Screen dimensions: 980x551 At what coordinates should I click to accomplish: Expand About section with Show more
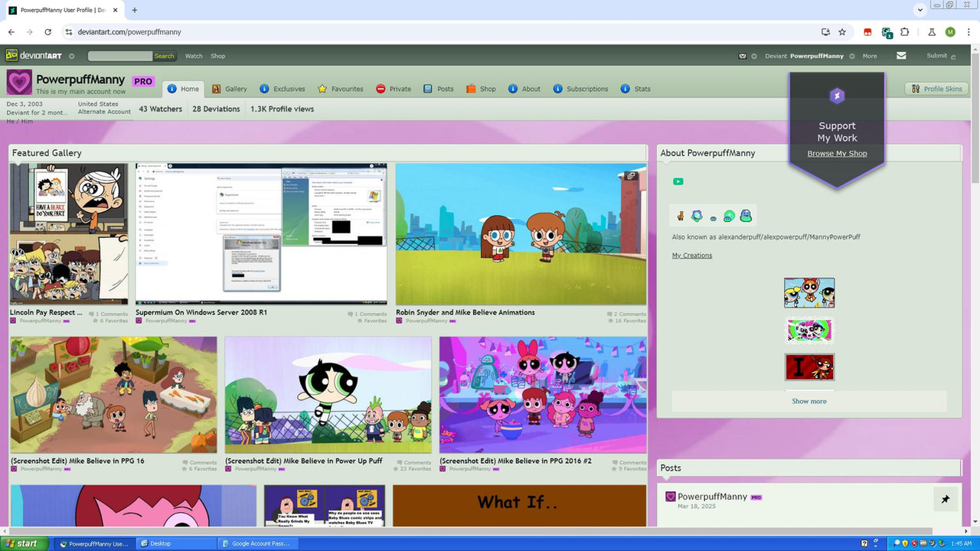(809, 401)
